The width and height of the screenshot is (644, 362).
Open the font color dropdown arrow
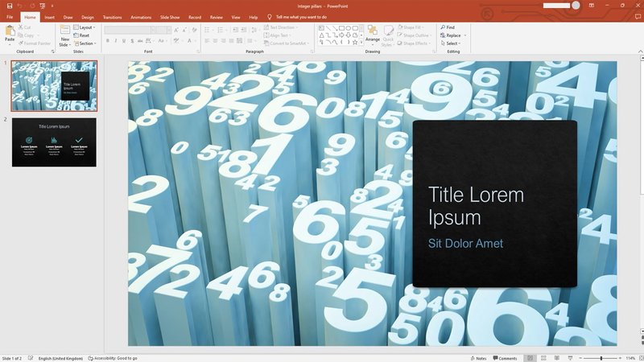[x=194, y=41]
